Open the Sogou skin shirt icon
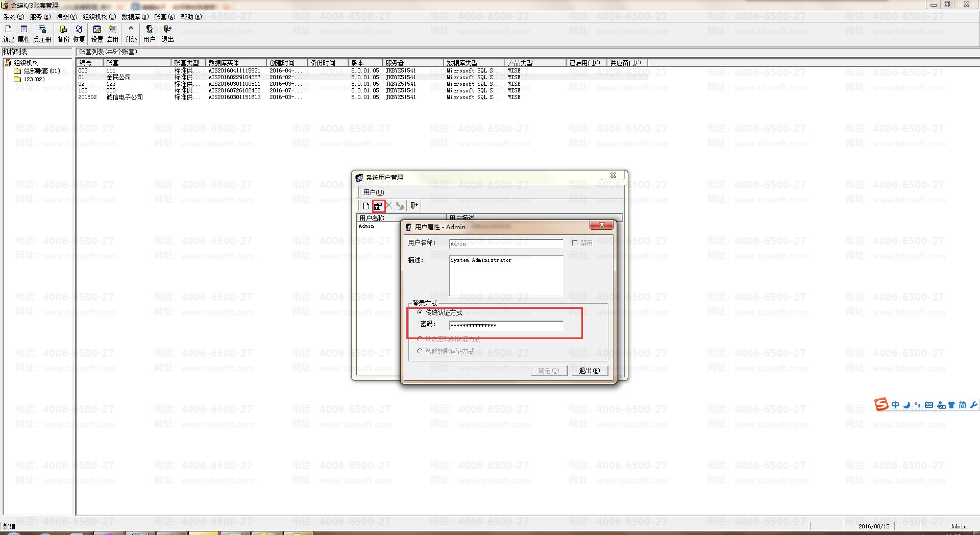Viewport: 980px width, 535px height. point(951,405)
